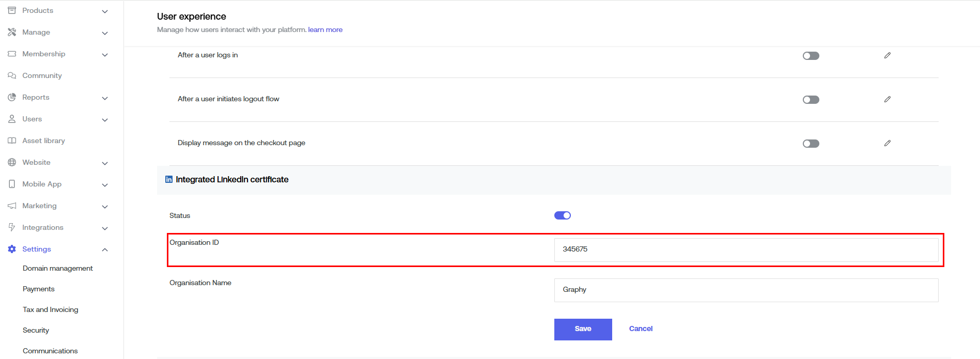Viewport: 980px width, 359px height.
Task: Click the Website globe icon
Action: point(12,162)
